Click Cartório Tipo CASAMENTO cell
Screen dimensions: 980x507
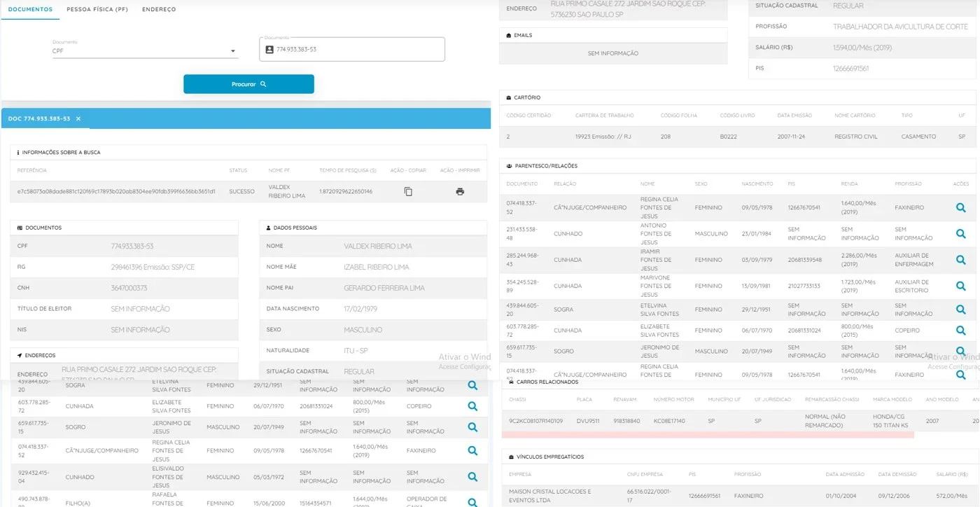917,137
